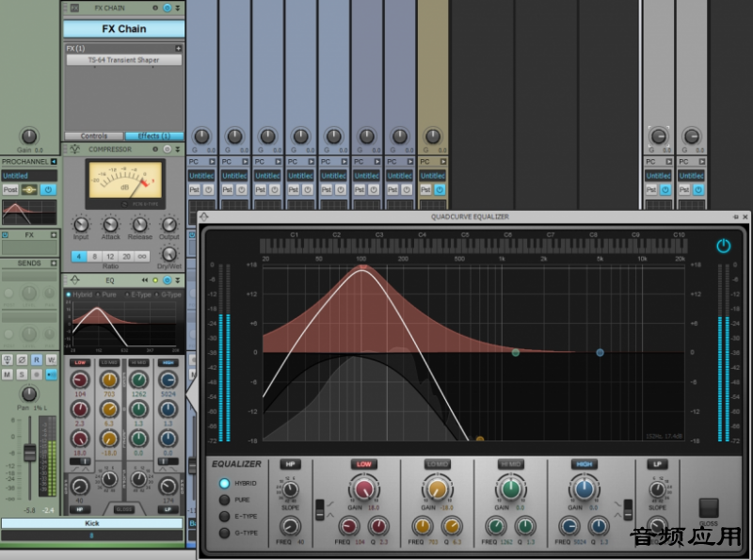Select G-TYPE mode in Equalizer window
Image resolution: width=753 pixels, height=560 pixels.
pyautogui.click(x=224, y=533)
